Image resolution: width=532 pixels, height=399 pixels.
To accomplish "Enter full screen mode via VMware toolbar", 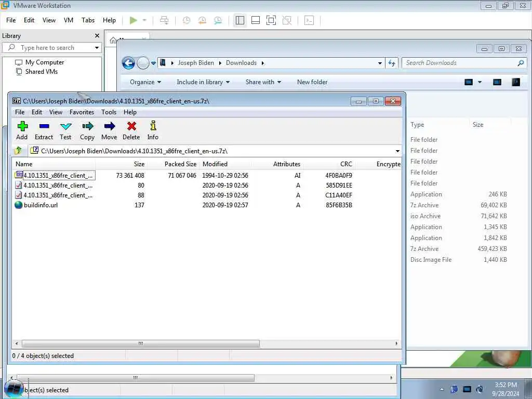I will pos(271,20).
